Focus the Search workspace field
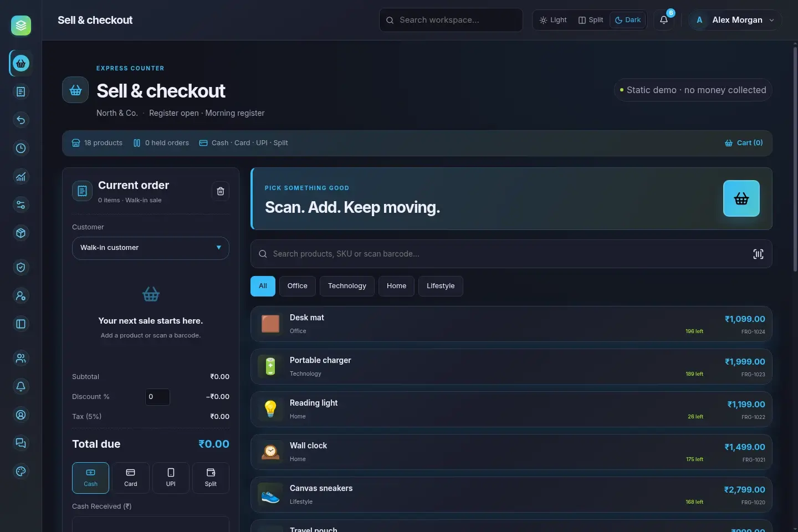Image resolution: width=798 pixels, height=532 pixels. pyautogui.click(x=451, y=20)
